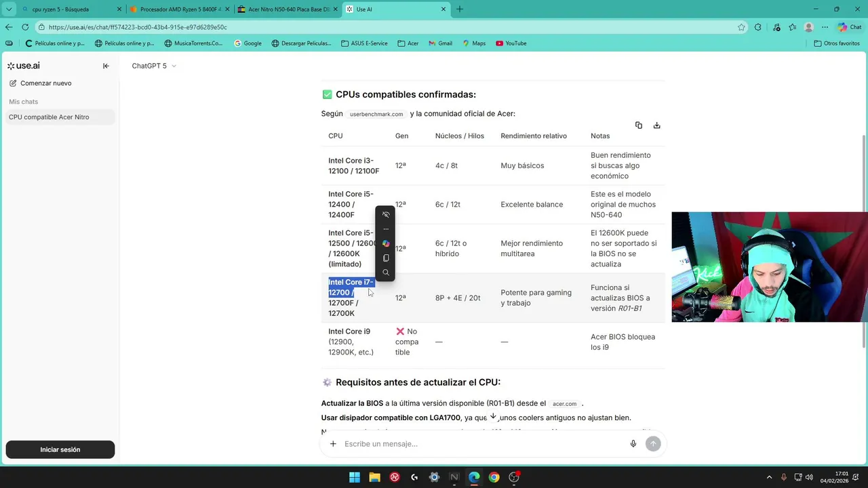Image resolution: width=868 pixels, height=488 pixels.
Task: Open the three-dots more options in selection toolbar
Action: pyautogui.click(x=386, y=229)
